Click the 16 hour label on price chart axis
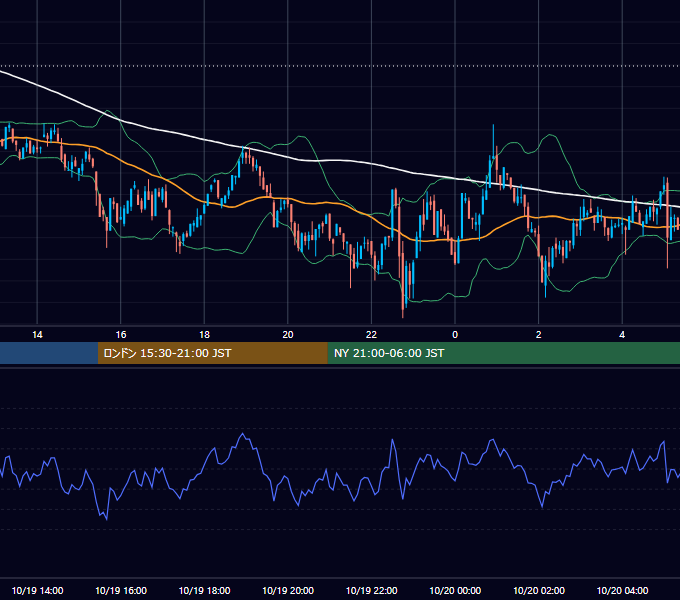680x600 pixels. pos(121,335)
